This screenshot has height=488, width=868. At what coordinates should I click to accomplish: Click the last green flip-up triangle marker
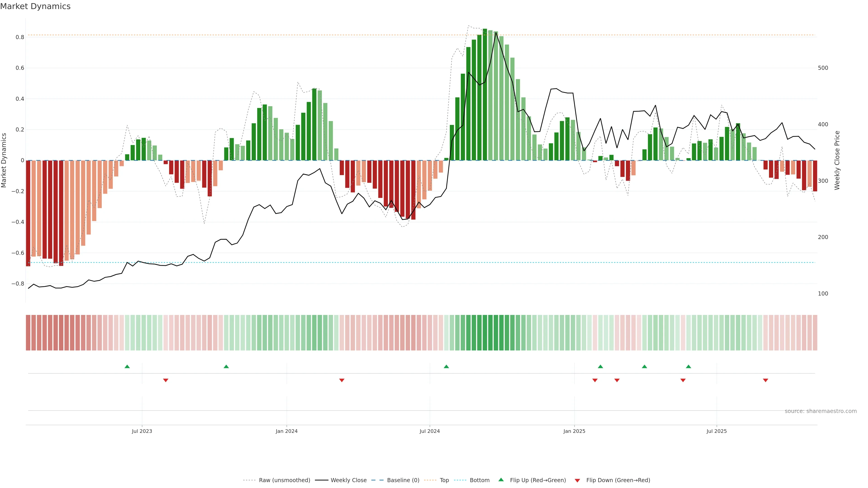tap(688, 366)
